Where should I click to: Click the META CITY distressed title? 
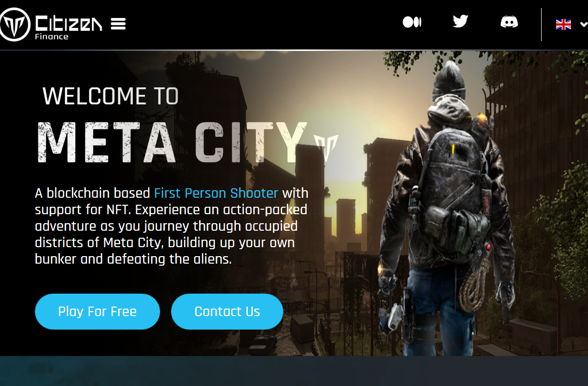(172, 143)
